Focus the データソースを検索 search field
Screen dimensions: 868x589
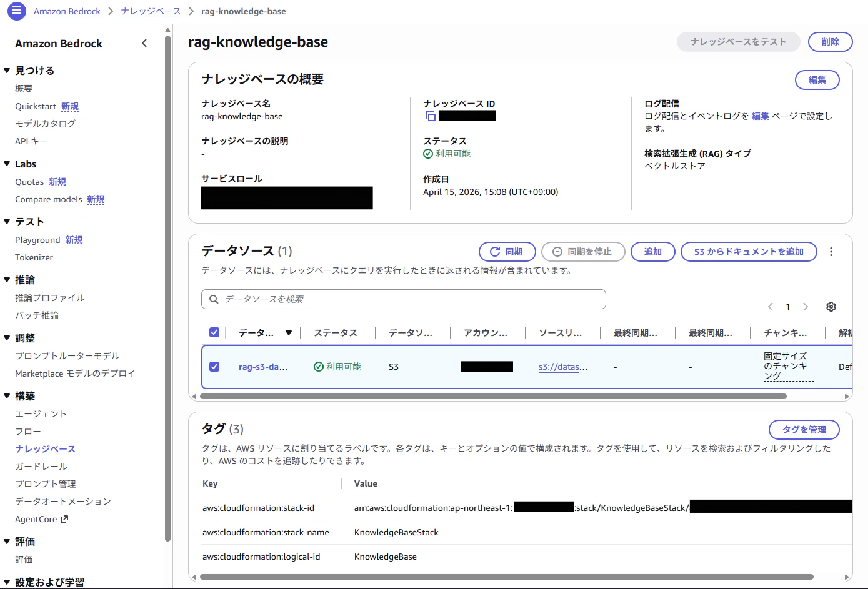404,299
